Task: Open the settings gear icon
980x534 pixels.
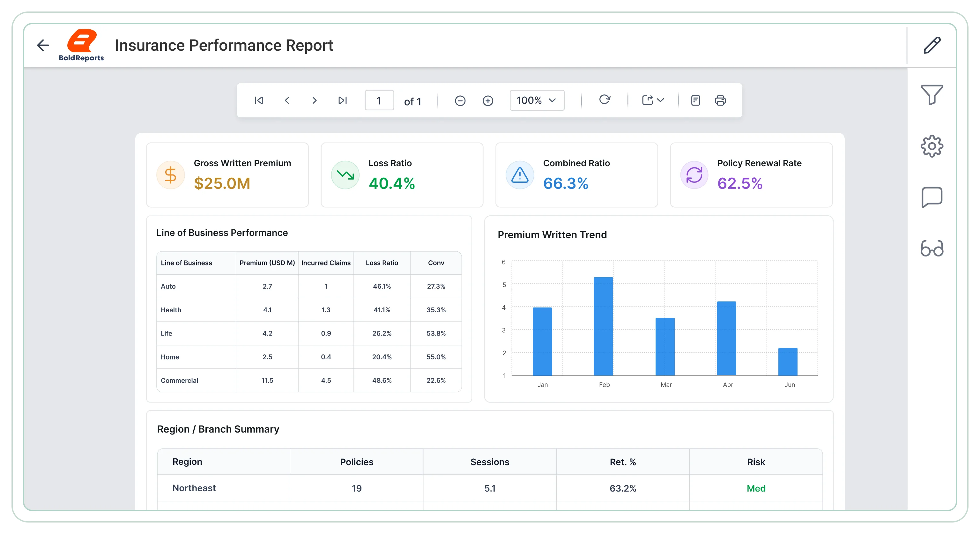Action: tap(932, 146)
